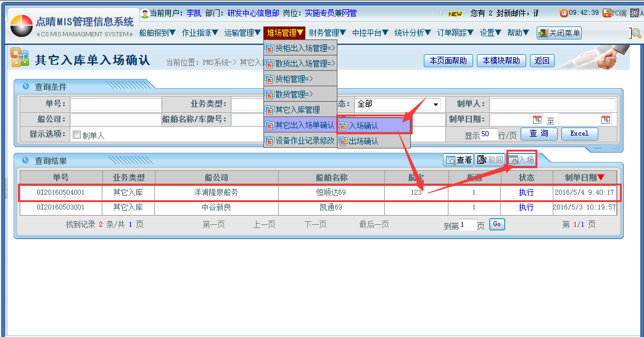
Task: Click the 驳回 reject icon button
Action: click(490, 160)
